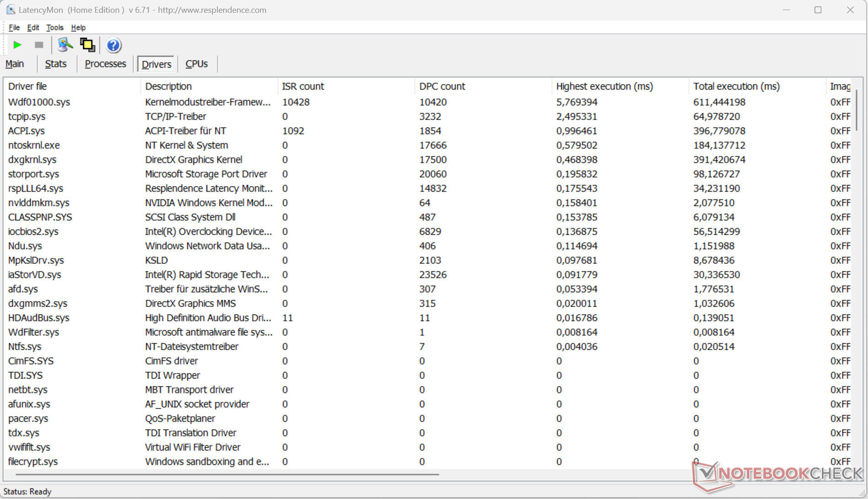The height and width of the screenshot is (499, 868).
Task: Sort by the Driver file column header
Action: [72, 86]
